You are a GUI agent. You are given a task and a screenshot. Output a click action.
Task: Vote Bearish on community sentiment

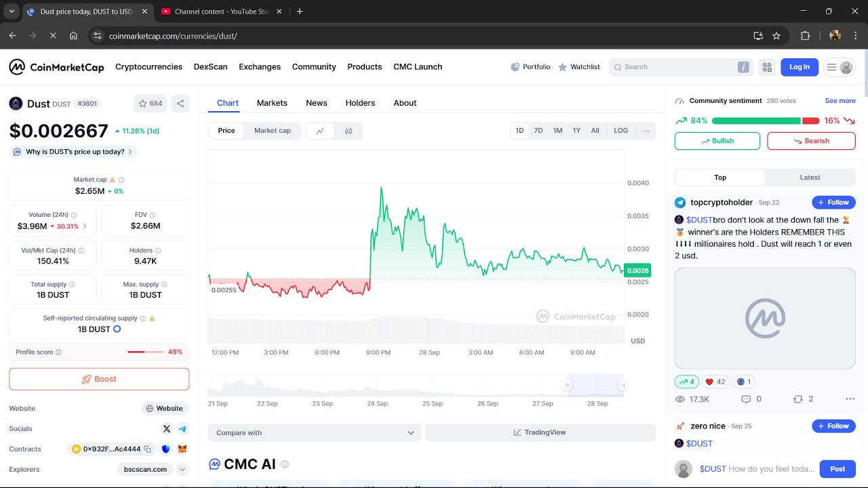[x=811, y=141]
